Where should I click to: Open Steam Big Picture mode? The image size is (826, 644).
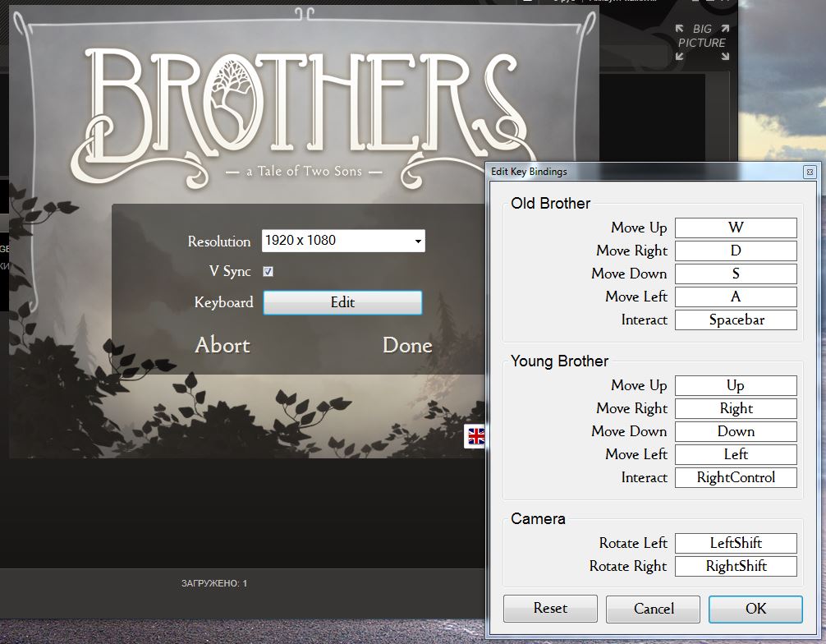702,42
